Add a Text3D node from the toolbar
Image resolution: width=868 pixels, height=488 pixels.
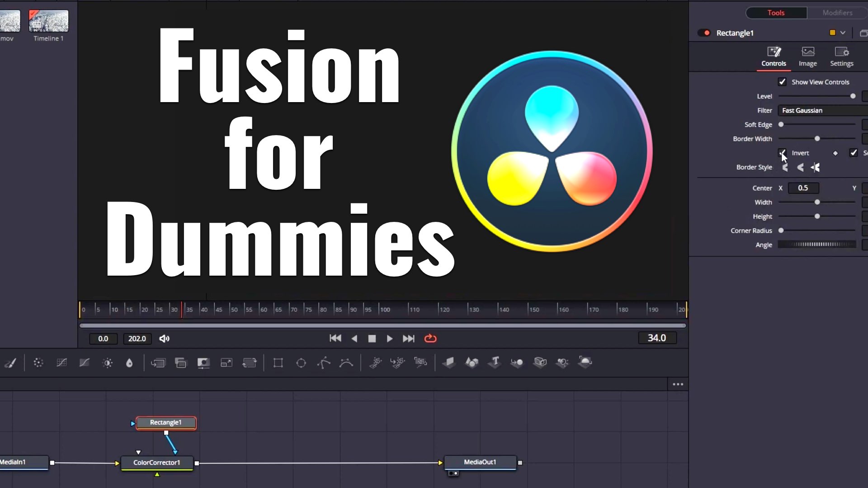(x=495, y=362)
